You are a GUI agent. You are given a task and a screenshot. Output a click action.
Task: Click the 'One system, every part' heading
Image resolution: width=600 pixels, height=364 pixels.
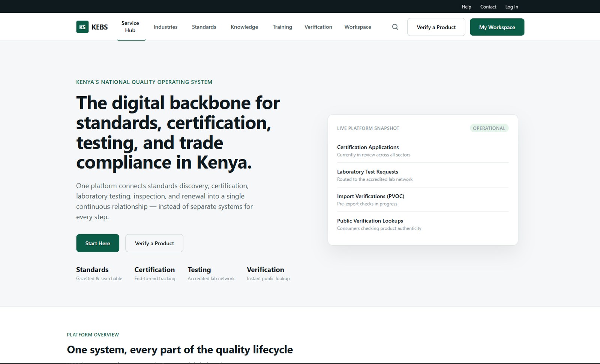(180, 349)
